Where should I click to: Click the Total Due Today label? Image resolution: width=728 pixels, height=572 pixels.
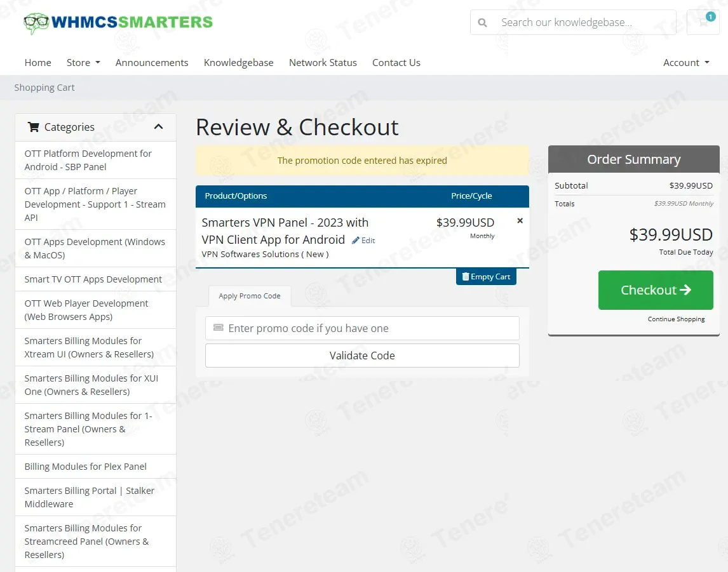coord(685,252)
